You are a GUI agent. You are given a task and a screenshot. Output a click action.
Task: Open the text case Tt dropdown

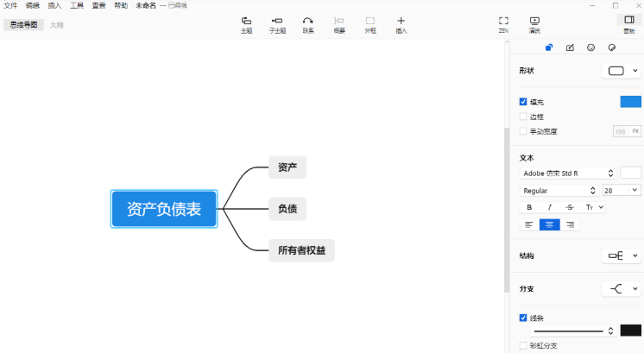[x=594, y=207]
